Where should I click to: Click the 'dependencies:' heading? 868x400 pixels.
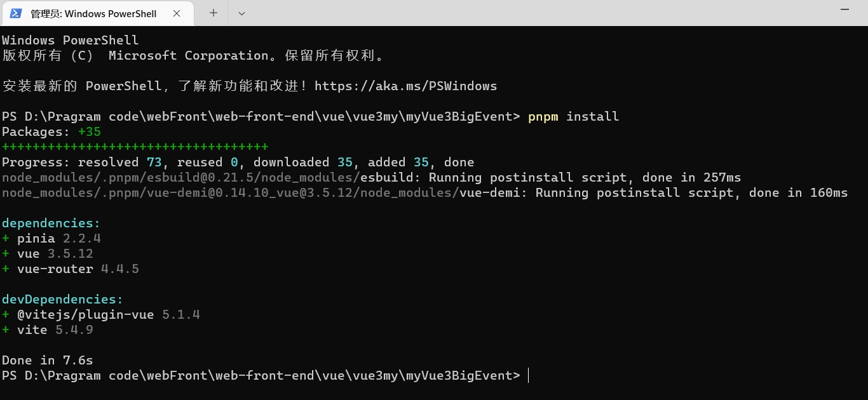(51, 223)
